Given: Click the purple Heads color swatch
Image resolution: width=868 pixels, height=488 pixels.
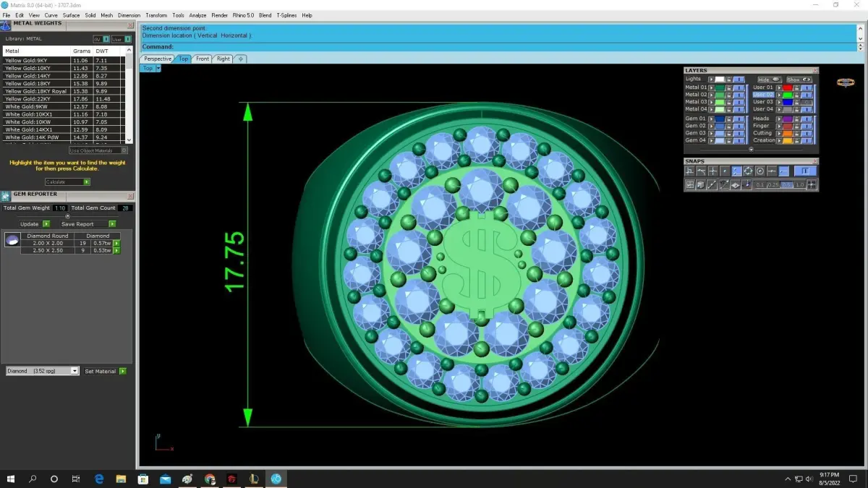Looking at the screenshot, I should [x=788, y=119].
